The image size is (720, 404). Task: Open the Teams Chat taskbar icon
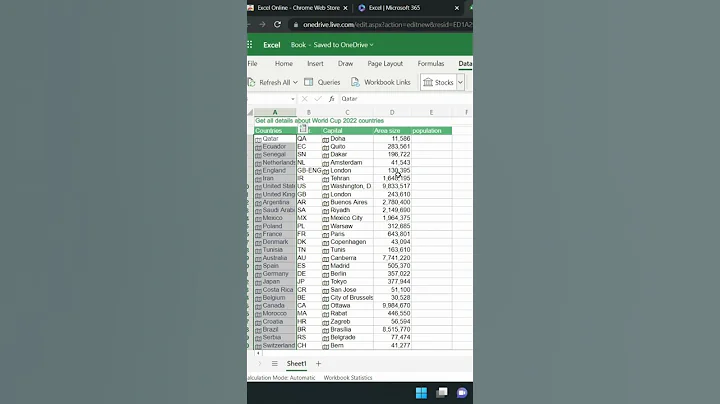pos(462,393)
